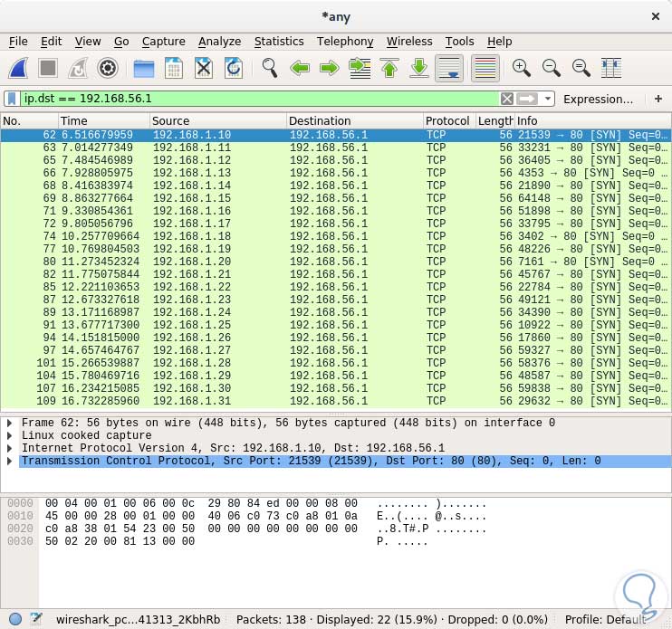Click the zoom in magnifier icon
The width and height of the screenshot is (672, 629).
pyautogui.click(x=521, y=68)
